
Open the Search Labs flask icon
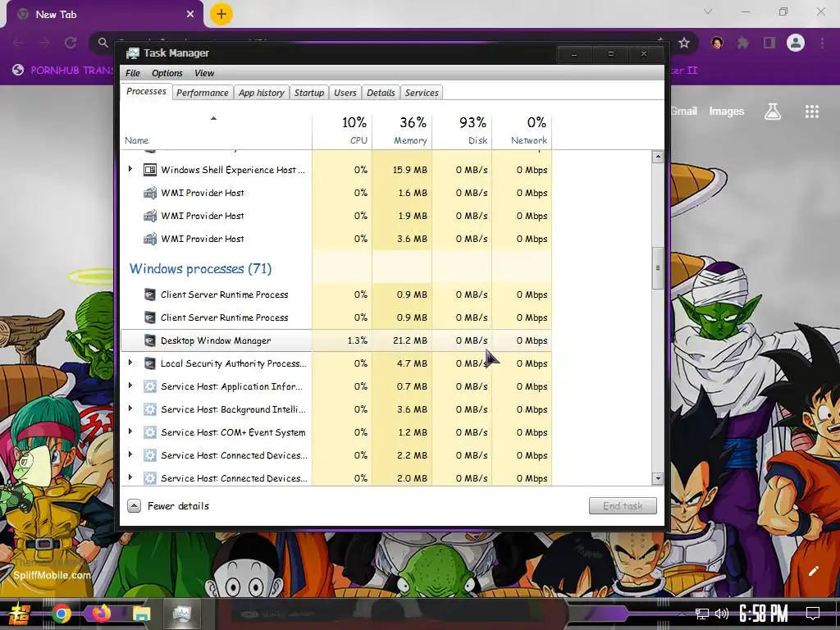(x=773, y=112)
